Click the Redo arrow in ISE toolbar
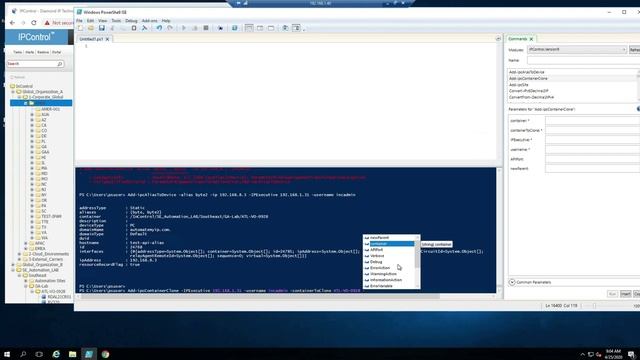The image size is (640, 360). pyautogui.click(x=170, y=28)
